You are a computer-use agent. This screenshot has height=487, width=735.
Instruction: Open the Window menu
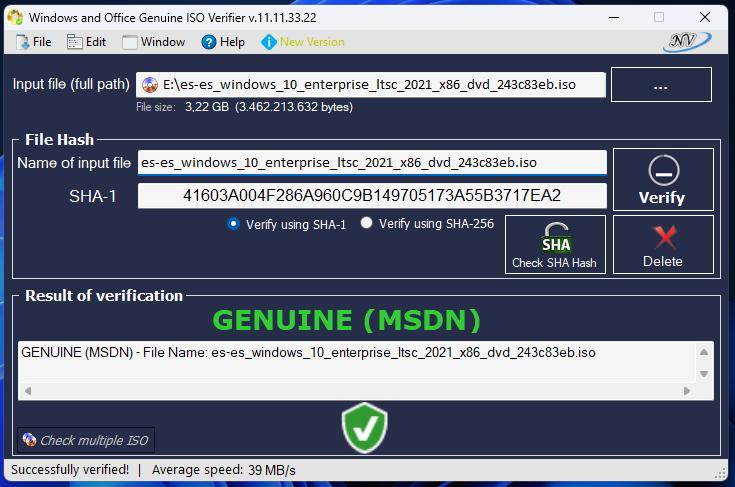(x=154, y=42)
